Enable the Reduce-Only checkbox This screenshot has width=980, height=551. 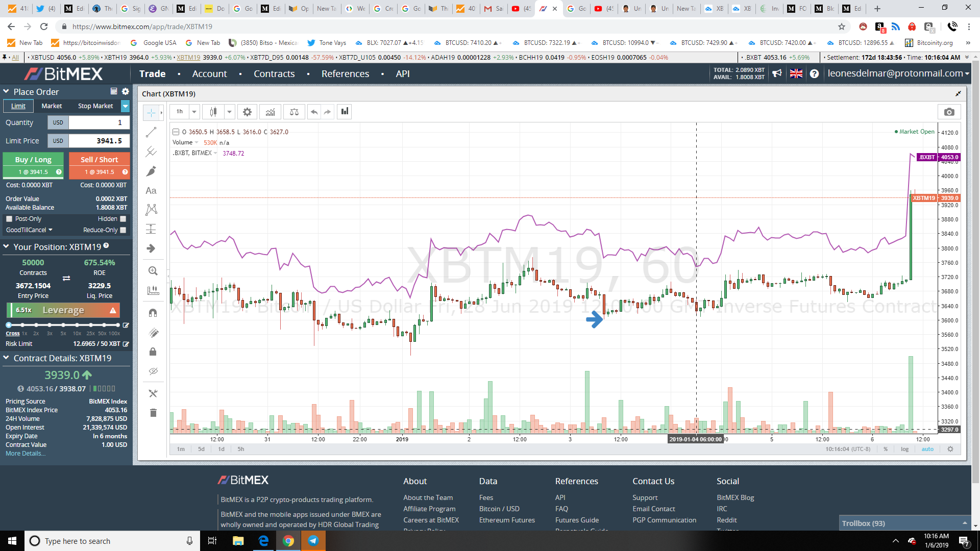[123, 230]
